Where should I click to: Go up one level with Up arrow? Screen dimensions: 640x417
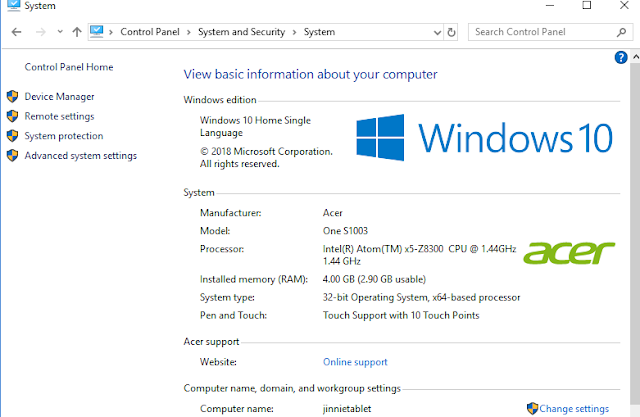(x=77, y=32)
